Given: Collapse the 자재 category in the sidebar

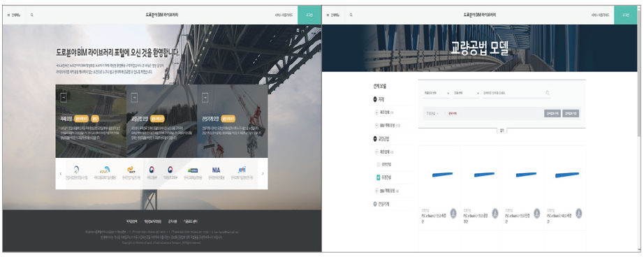Looking at the screenshot, I should 375,99.
